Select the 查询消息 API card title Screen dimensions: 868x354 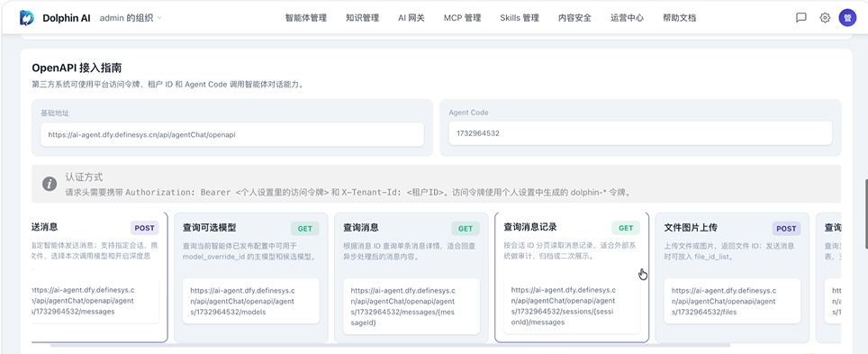tap(361, 228)
